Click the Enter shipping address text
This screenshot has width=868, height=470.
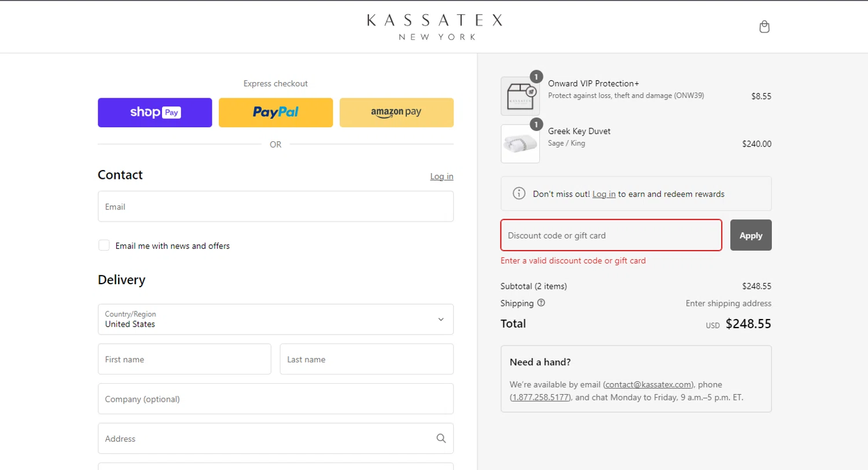pos(729,303)
